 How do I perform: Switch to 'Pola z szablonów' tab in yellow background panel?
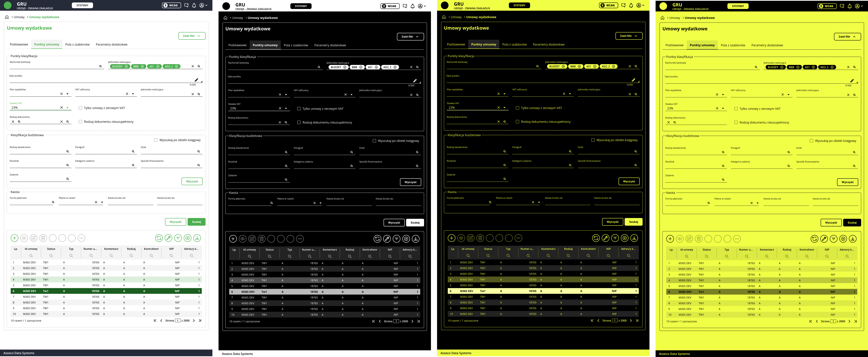(x=733, y=45)
